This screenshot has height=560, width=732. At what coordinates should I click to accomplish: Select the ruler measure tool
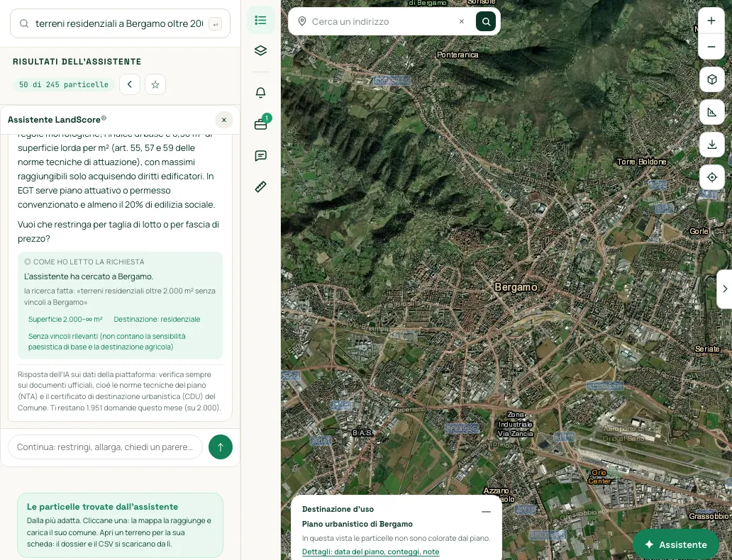tap(260, 186)
